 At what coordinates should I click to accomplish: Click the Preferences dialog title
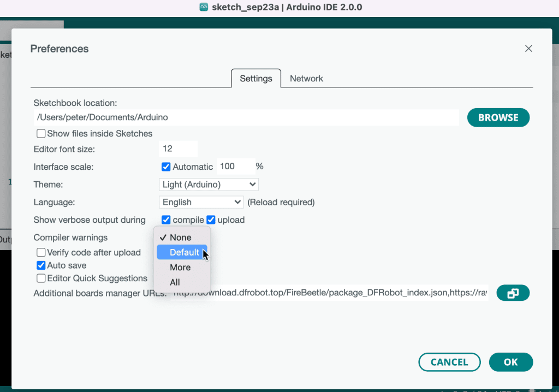tap(60, 49)
